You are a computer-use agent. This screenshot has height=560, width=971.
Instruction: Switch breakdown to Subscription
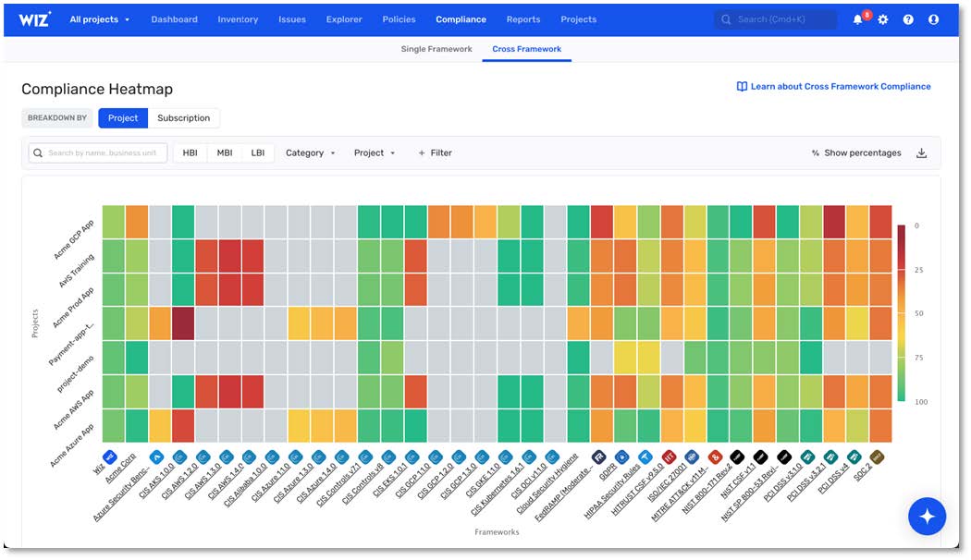tap(183, 118)
